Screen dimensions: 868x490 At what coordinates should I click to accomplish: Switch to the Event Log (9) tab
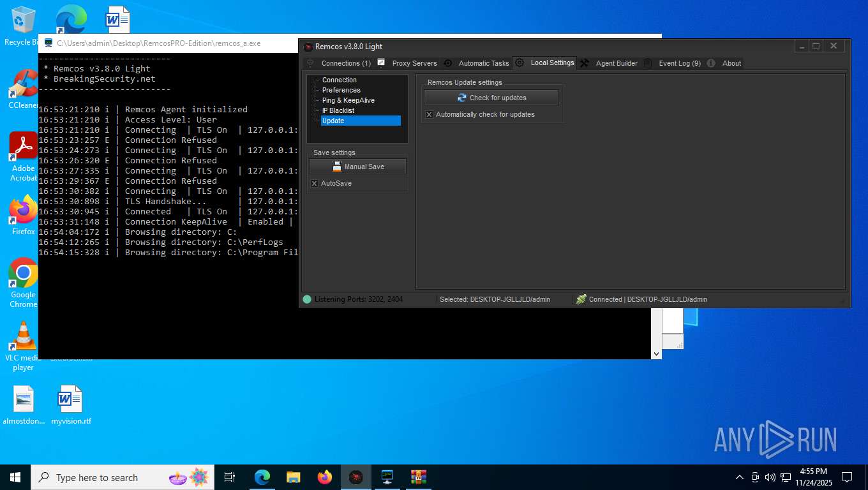tap(680, 63)
